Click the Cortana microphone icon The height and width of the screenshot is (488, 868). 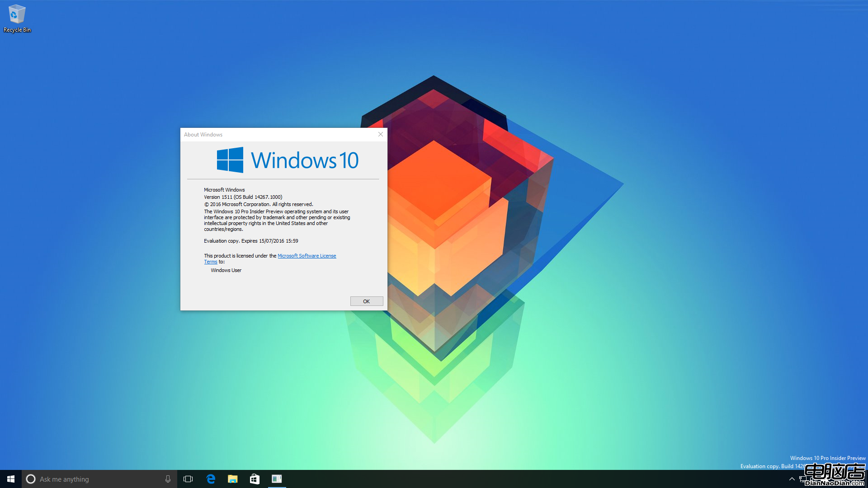168,479
